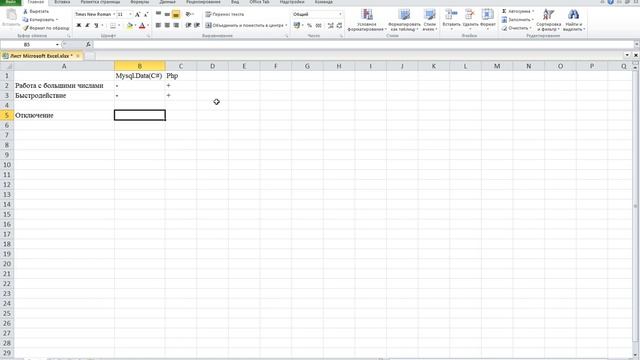The image size is (640, 360).
Task: Click the decrease decimal places icon
Action: [x=339, y=25]
